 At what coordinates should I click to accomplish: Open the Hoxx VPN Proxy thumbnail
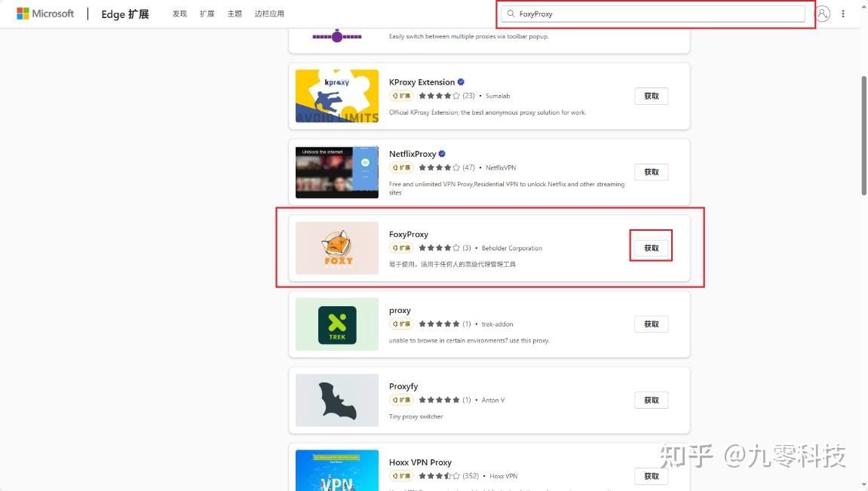pyautogui.click(x=337, y=471)
